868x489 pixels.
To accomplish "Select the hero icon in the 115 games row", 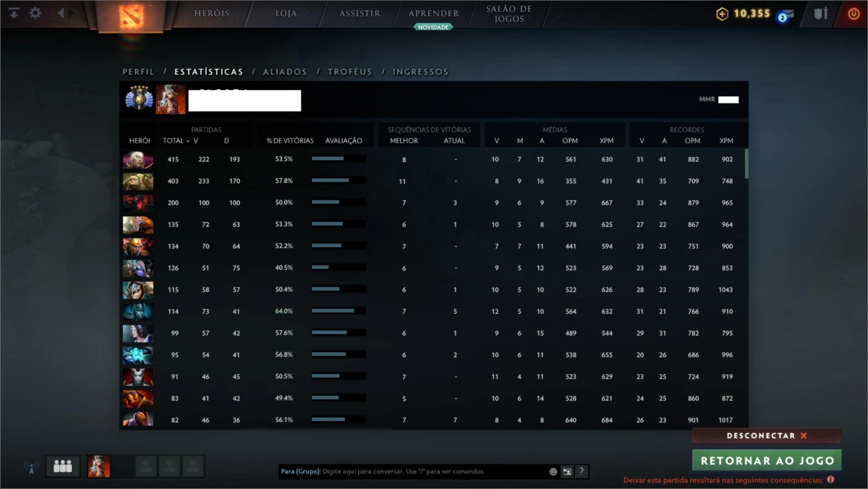I will tap(138, 290).
